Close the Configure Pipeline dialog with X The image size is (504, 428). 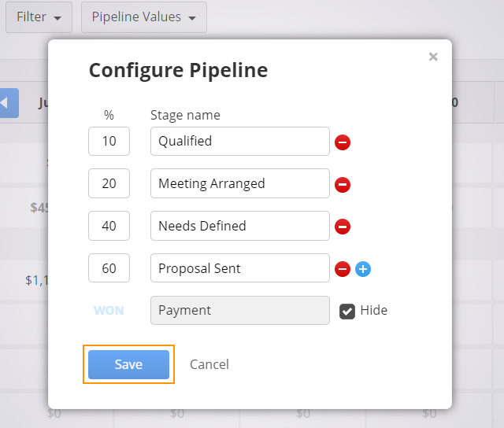tap(433, 57)
